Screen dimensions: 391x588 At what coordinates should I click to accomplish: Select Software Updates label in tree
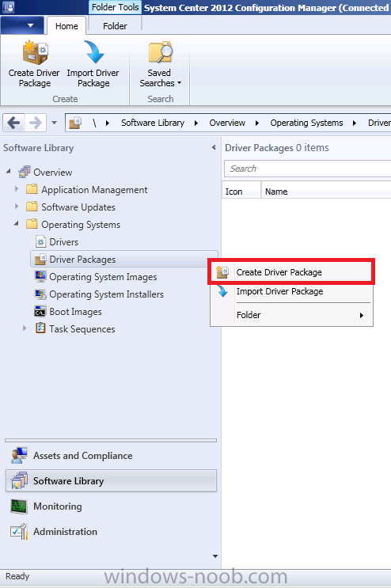click(x=78, y=207)
